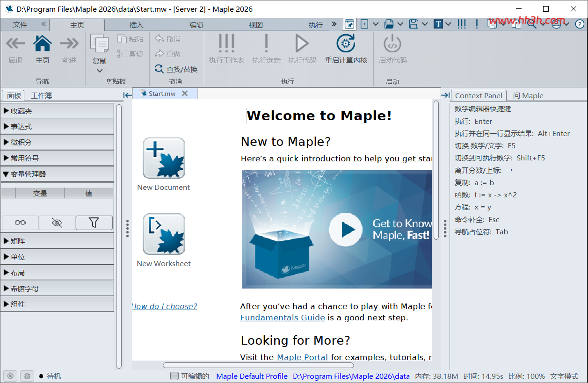Collapse the left panel with the arrow-to-bar icon
Image resolution: width=588 pixels, height=383 pixels.
(x=127, y=95)
